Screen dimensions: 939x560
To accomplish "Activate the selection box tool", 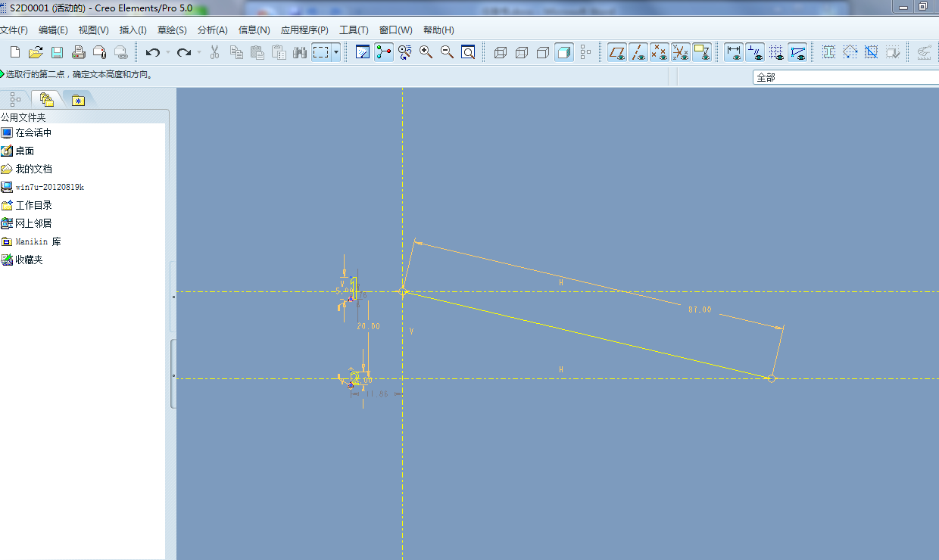I will [321, 52].
